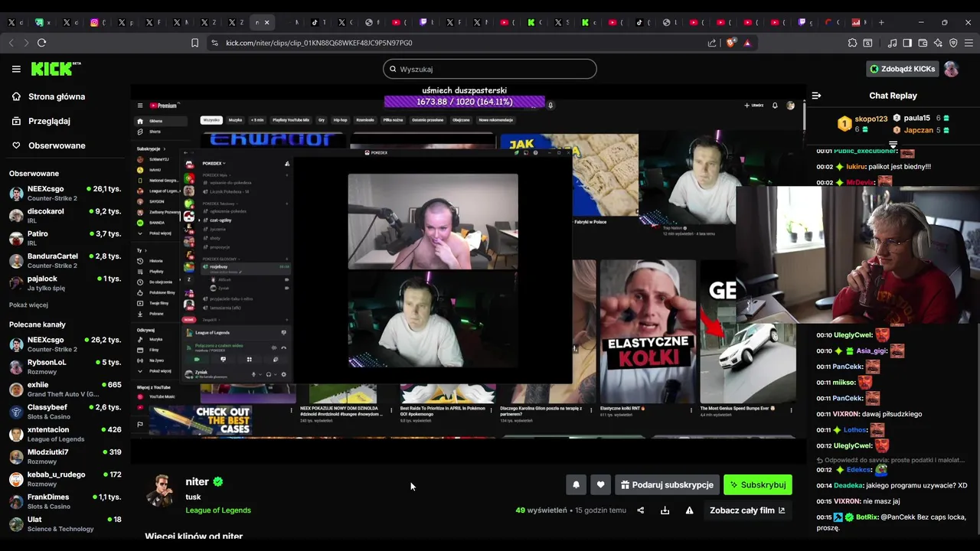Open recommended channel xntentacion

(64, 434)
